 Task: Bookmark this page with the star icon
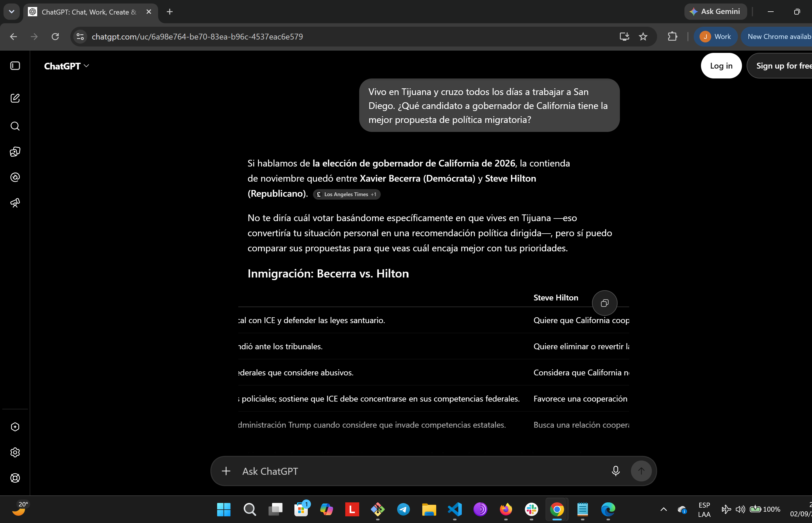pos(643,37)
